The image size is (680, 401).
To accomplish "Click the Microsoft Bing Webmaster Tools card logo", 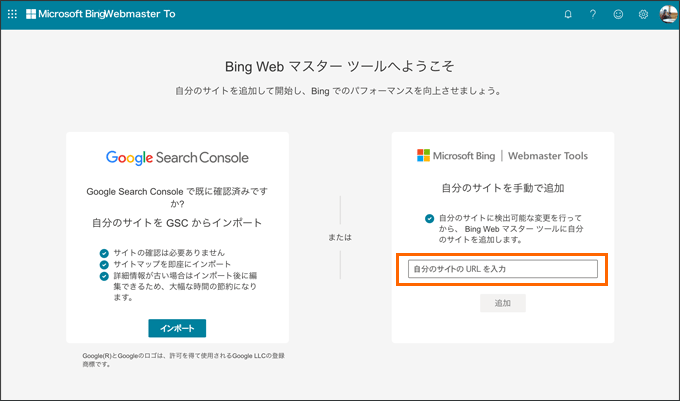I will pos(502,156).
